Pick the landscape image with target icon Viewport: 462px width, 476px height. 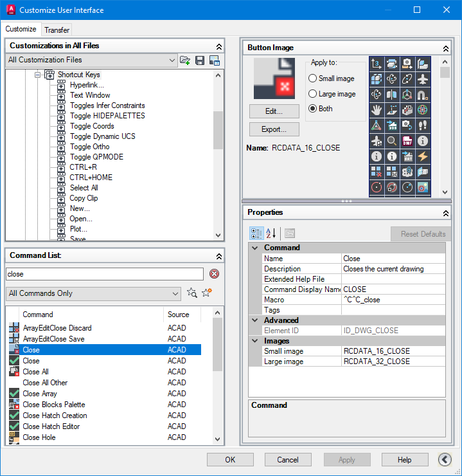(423, 187)
